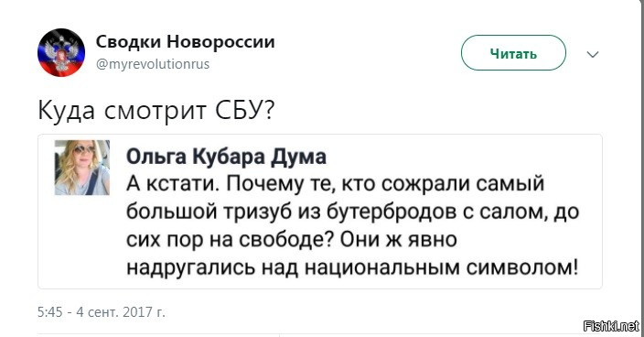
Task: Click the 5:45 - 4 сент. 2017 г. timestamp
Action: (101, 312)
